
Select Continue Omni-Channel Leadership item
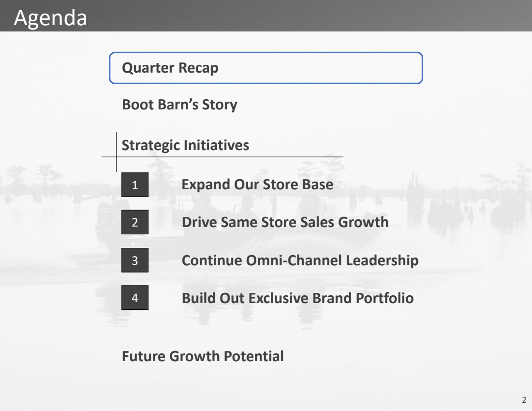(300, 260)
